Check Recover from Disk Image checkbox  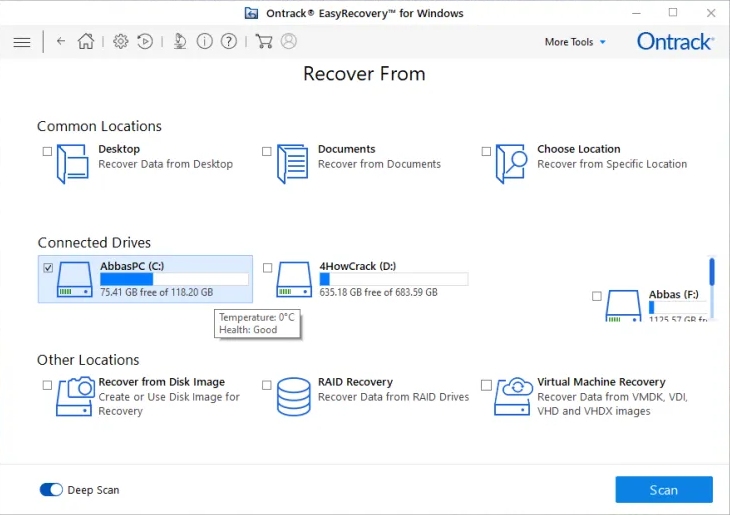click(47, 385)
